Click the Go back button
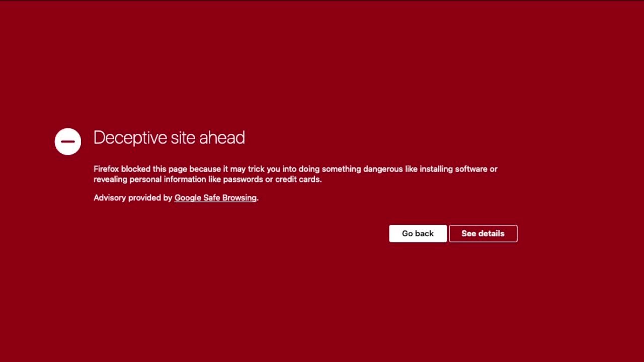The width and height of the screenshot is (644, 362). (418, 233)
